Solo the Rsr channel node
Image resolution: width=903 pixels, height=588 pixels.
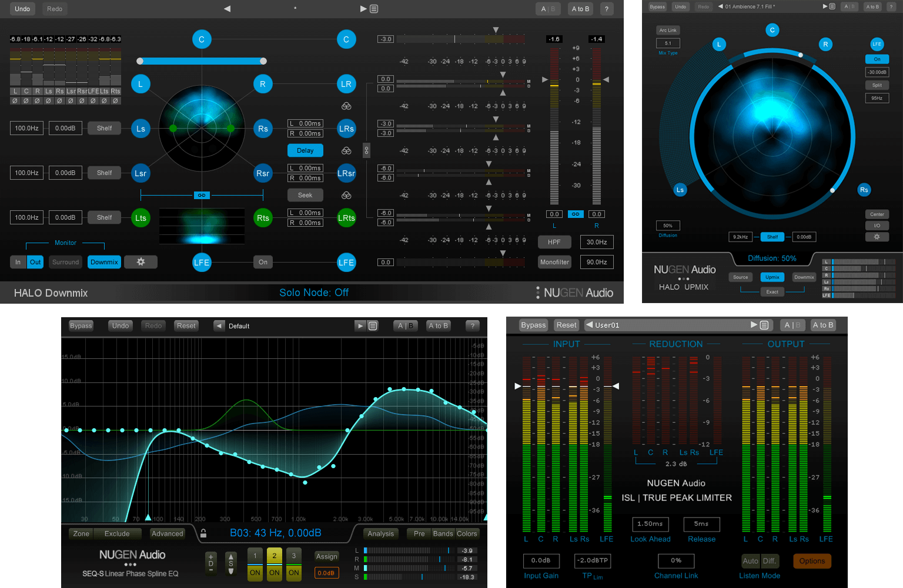(x=263, y=173)
